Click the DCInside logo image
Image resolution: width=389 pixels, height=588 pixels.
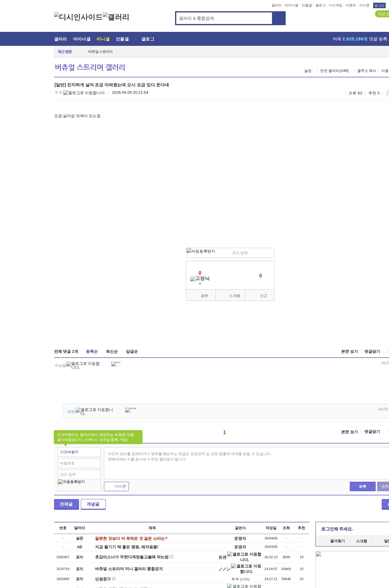click(x=78, y=17)
